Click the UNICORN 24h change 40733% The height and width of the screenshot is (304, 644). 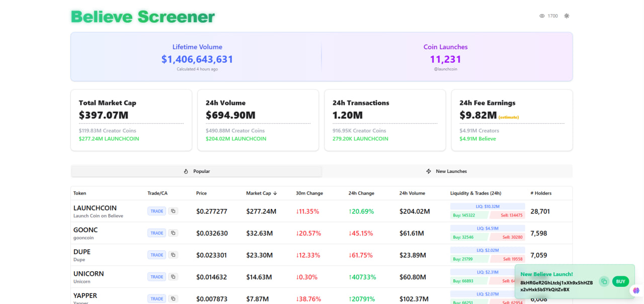click(363, 277)
